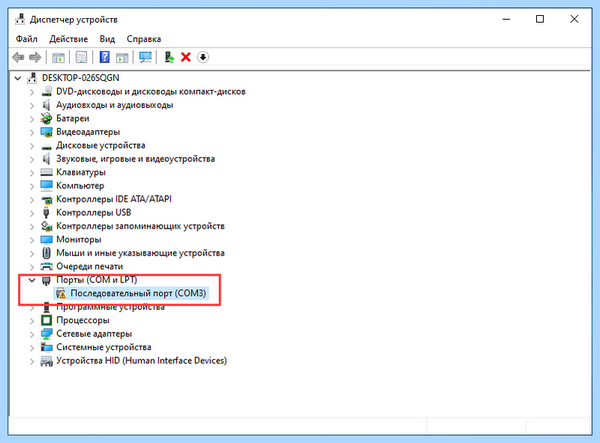
Task: Click the show/hide console tree icon
Action: coord(58,57)
